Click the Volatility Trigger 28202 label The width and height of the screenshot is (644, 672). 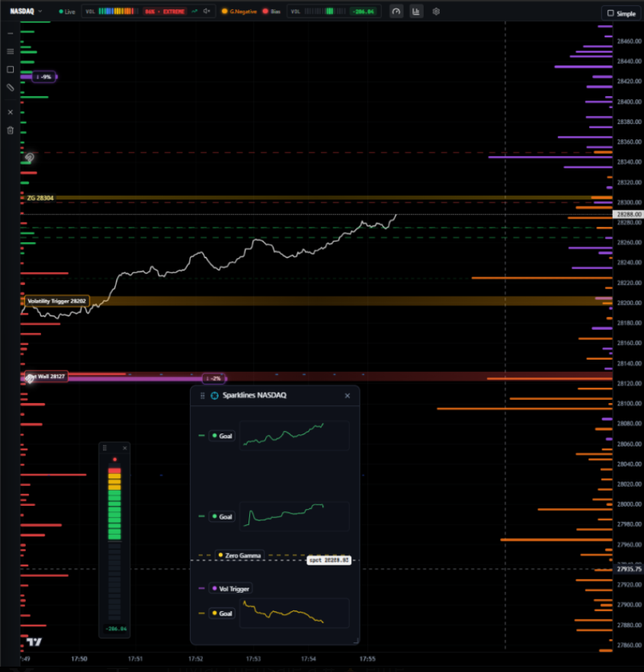point(56,301)
